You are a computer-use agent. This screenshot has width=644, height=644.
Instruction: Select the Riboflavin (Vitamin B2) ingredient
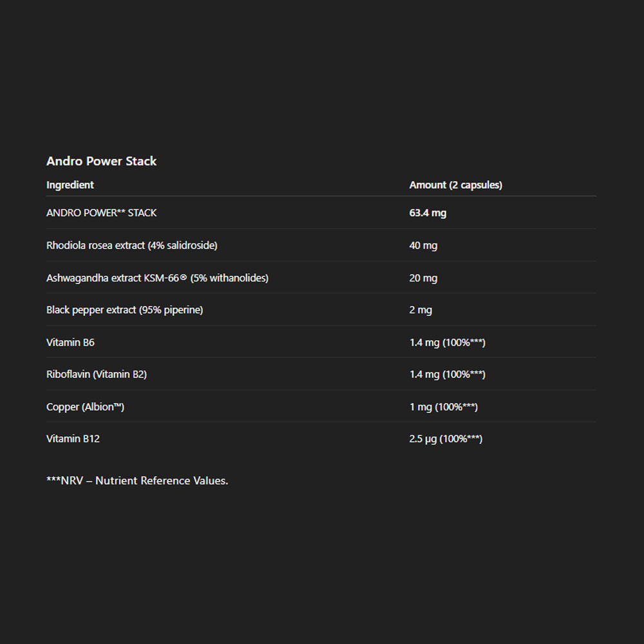point(97,375)
